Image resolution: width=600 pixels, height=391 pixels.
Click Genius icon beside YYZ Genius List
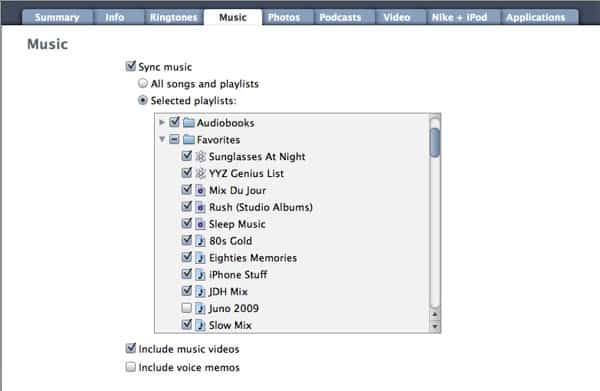coord(201,173)
